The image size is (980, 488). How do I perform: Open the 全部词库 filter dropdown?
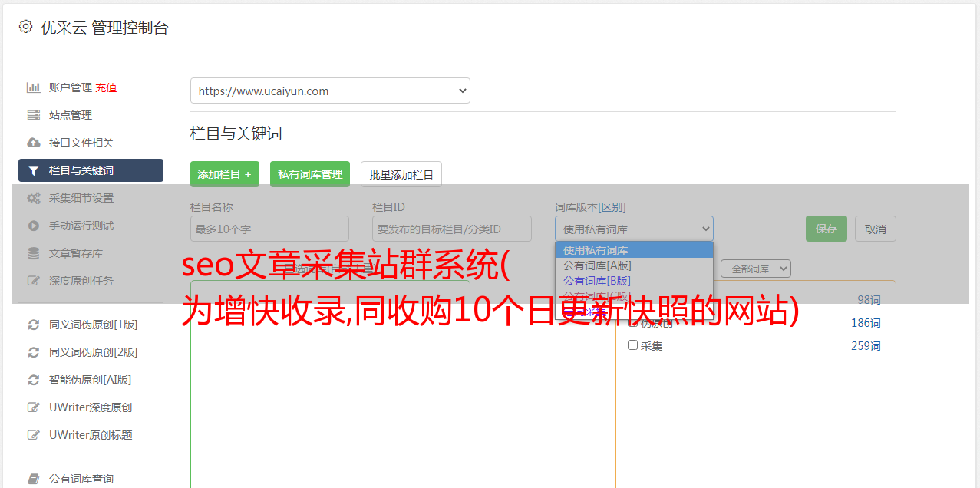(x=756, y=269)
